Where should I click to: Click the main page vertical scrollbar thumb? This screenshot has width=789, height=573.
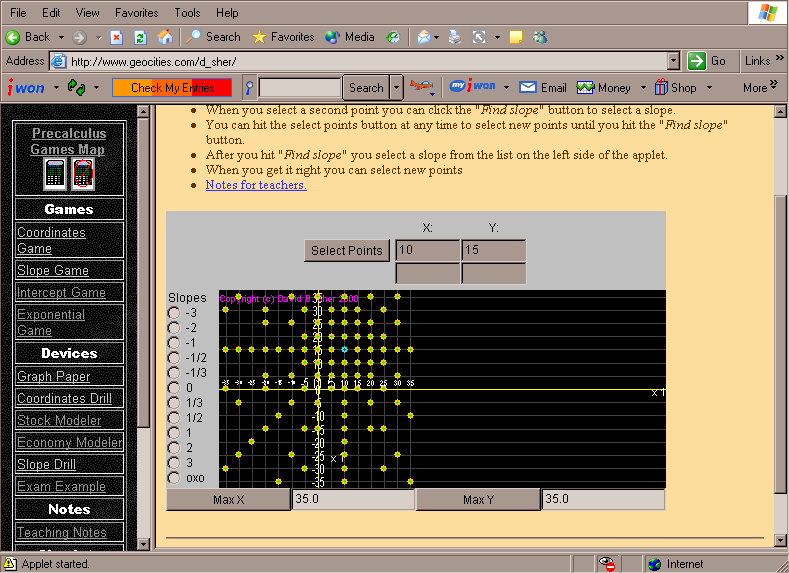(780, 345)
